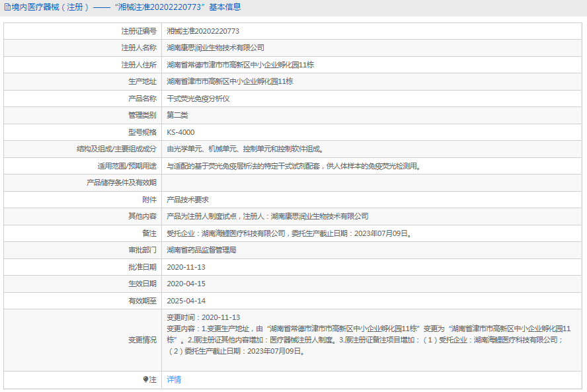Select the 生效日期 row label
The width and height of the screenshot is (587, 392).
pyautogui.click(x=142, y=284)
